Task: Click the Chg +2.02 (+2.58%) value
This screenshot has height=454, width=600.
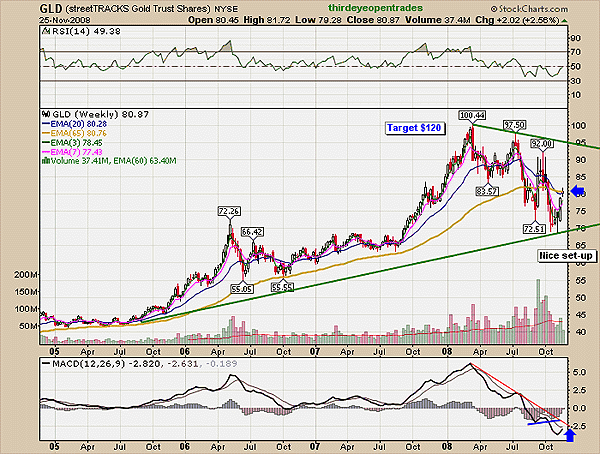Action: [517, 20]
